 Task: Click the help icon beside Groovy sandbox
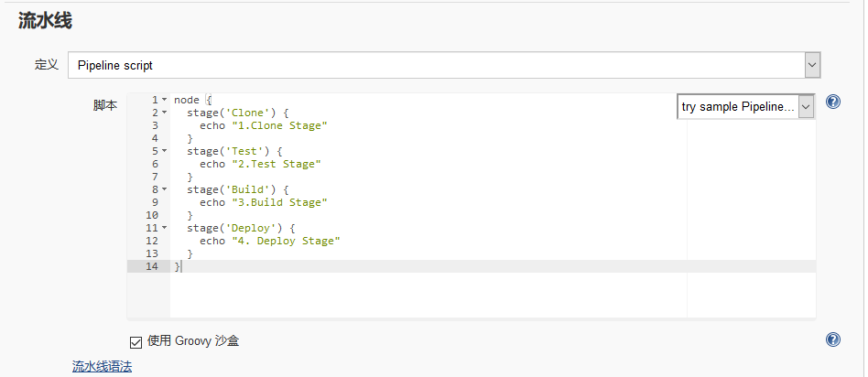tap(832, 339)
